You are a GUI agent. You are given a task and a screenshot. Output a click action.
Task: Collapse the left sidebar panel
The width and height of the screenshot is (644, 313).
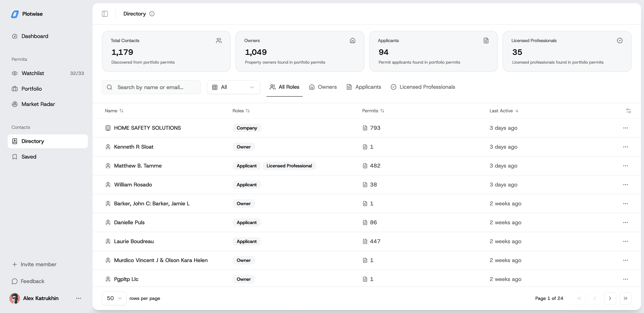(x=105, y=14)
